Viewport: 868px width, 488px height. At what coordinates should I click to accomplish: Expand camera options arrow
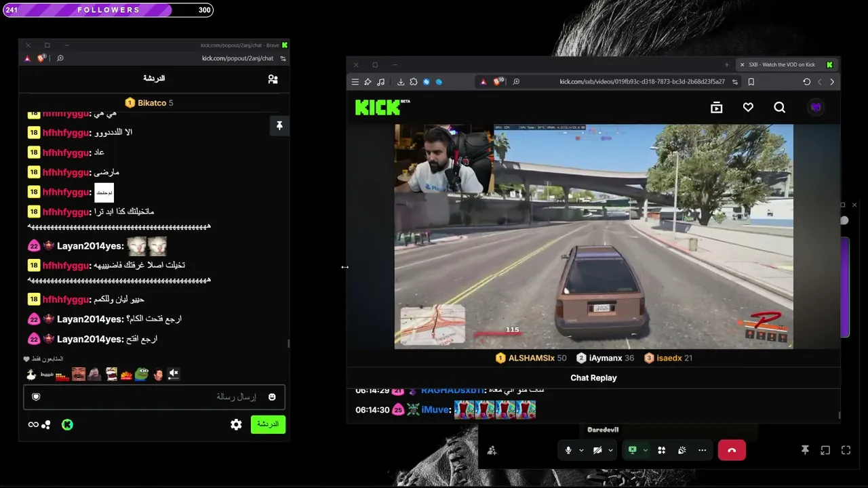[x=610, y=450]
